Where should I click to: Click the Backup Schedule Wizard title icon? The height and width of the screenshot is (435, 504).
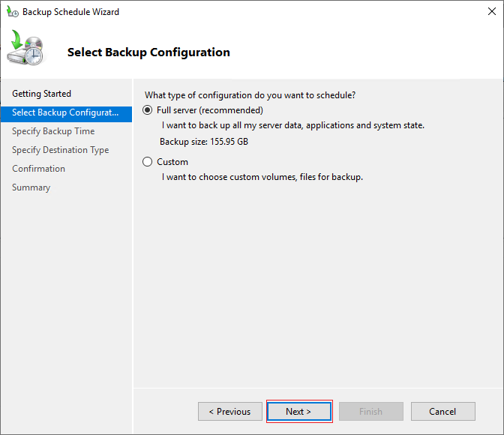(13, 11)
